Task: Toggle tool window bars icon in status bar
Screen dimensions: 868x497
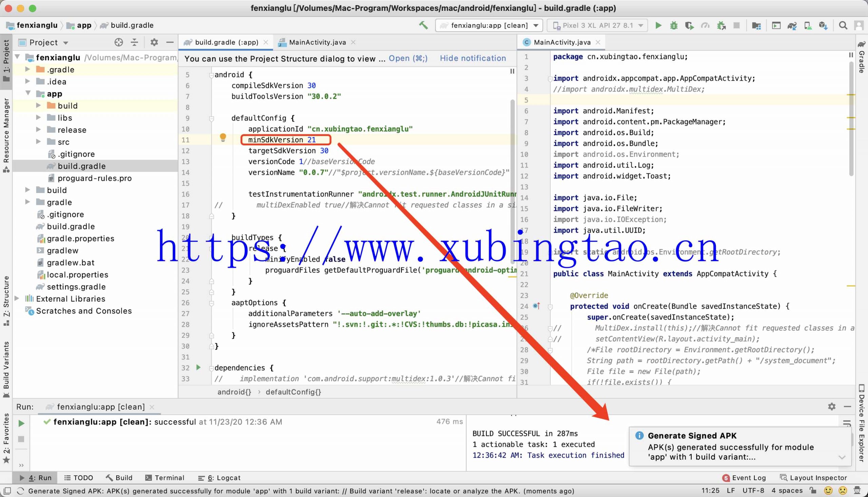Action: 7,491
